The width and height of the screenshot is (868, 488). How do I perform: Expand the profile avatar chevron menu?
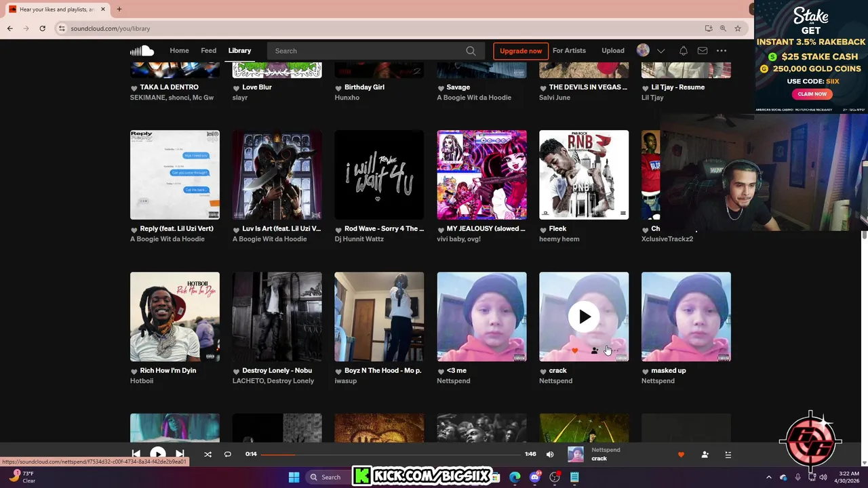(661, 51)
